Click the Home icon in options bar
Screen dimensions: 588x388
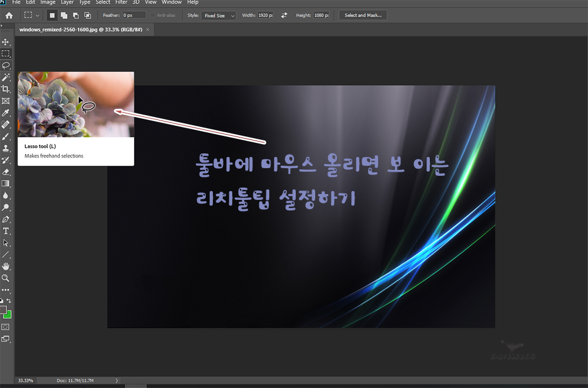point(9,15)
